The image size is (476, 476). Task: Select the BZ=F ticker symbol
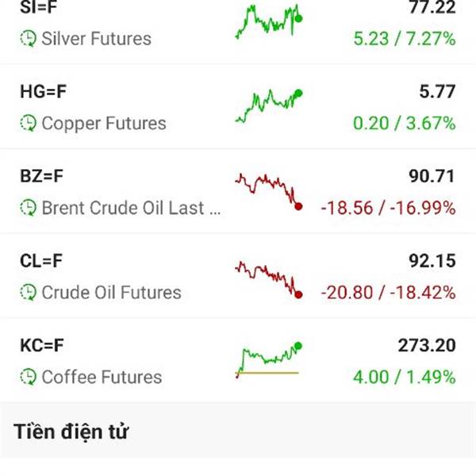[43, 176]
